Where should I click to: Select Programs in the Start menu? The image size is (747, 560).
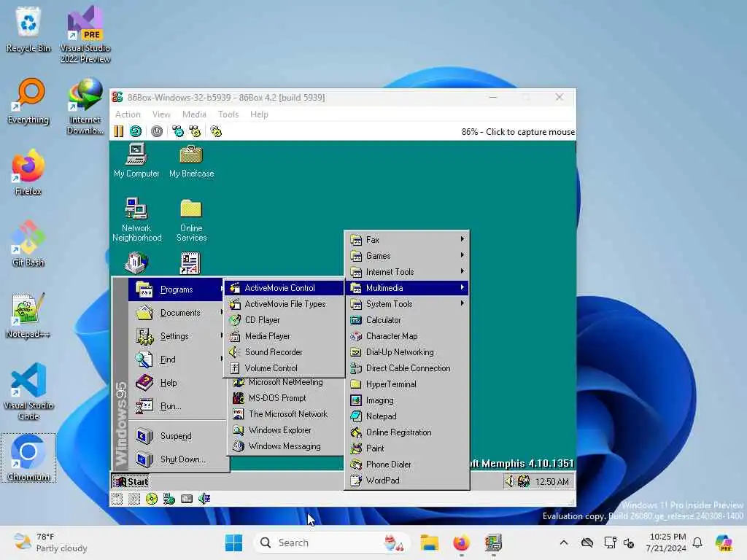point(176,289)
